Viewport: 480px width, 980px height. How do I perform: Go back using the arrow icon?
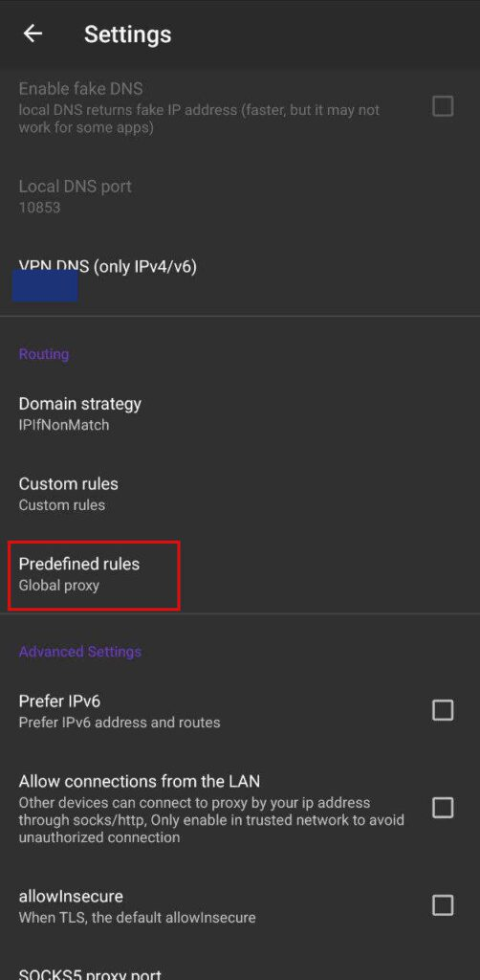coord(33,33)
